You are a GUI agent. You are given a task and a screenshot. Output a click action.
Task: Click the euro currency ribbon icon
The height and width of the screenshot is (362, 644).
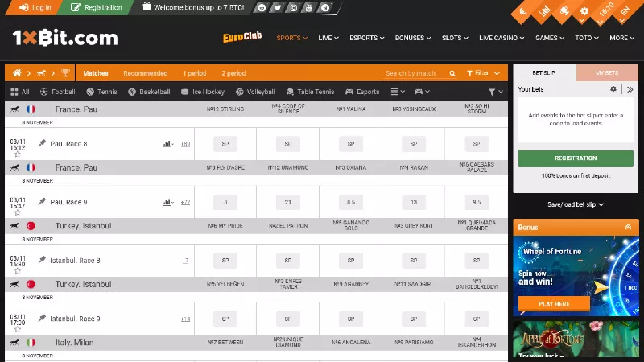click(x=522, y=11)
